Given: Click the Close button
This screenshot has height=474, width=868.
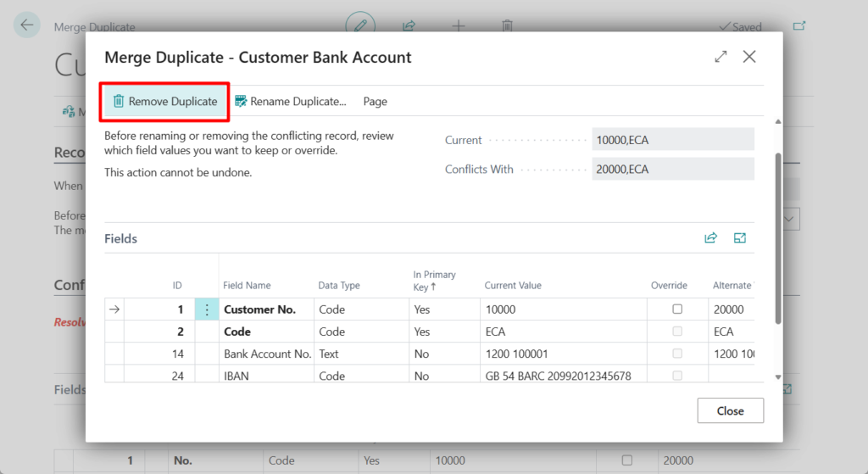Looking at the screenshot, I should click(730, 411).
